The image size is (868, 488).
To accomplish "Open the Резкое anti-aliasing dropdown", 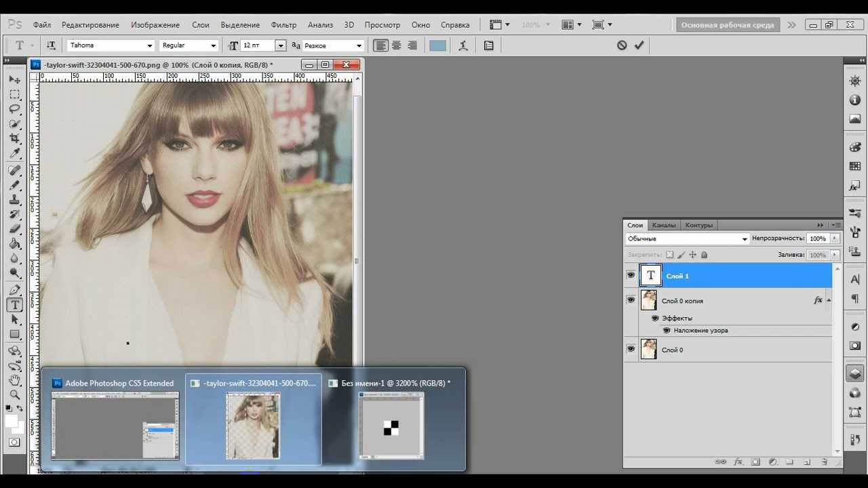I will coord(359,45).
